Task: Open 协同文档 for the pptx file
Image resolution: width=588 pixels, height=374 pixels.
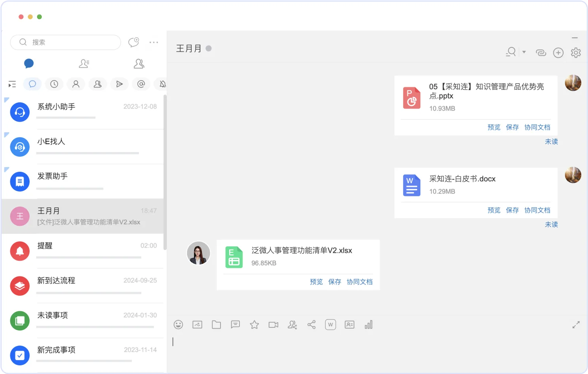Action: click(x=537, y=127)
